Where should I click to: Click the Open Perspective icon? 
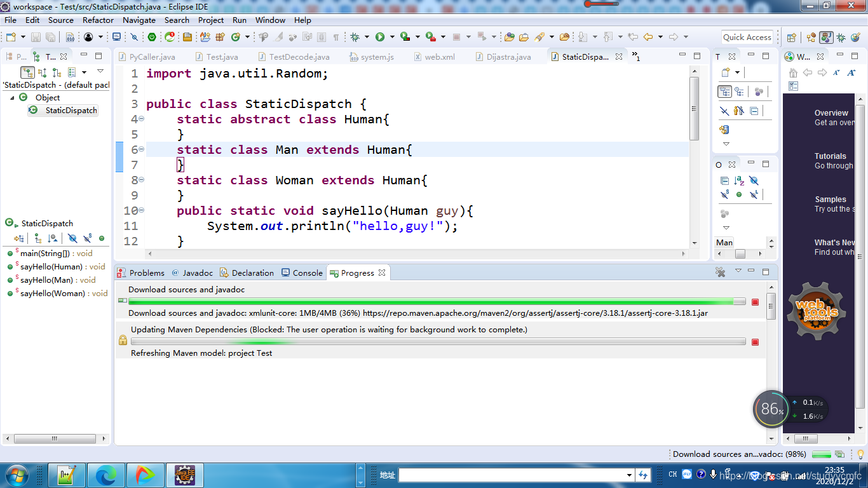[x=792, y=37]
